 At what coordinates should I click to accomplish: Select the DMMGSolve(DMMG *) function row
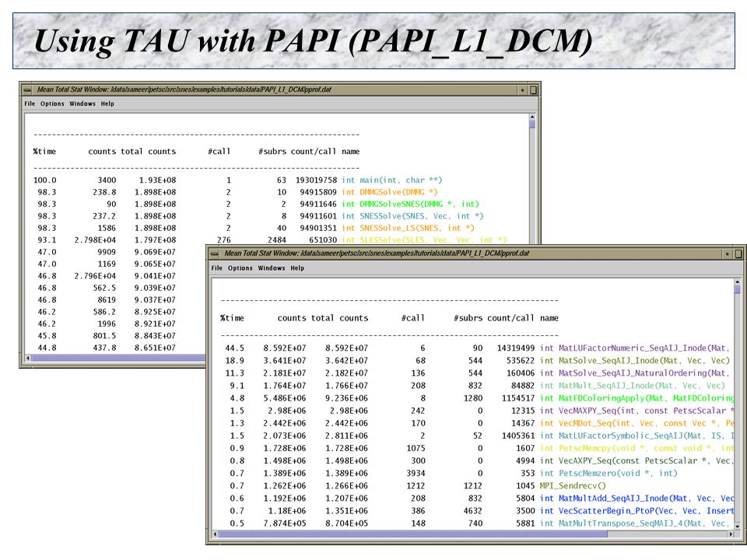point(235,192)
